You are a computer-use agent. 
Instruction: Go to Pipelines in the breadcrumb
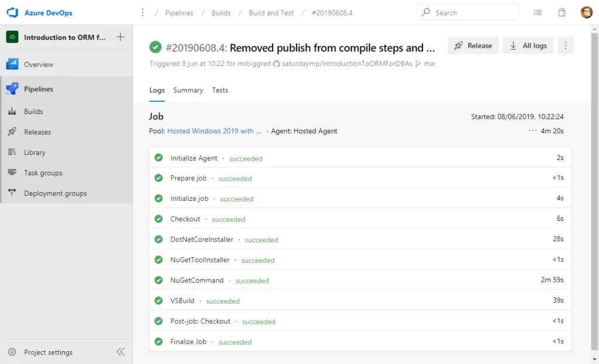click(x=179, y=13)
